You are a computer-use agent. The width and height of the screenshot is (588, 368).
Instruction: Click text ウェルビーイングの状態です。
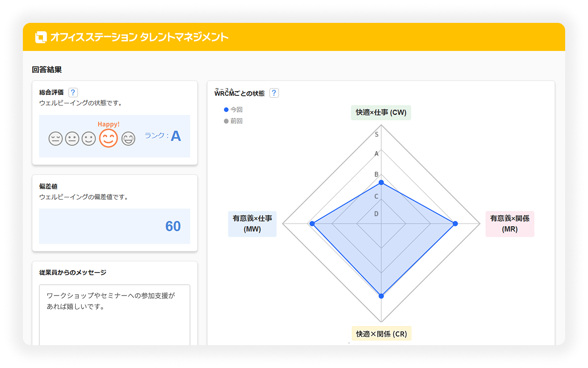click(x=81, y=102)
